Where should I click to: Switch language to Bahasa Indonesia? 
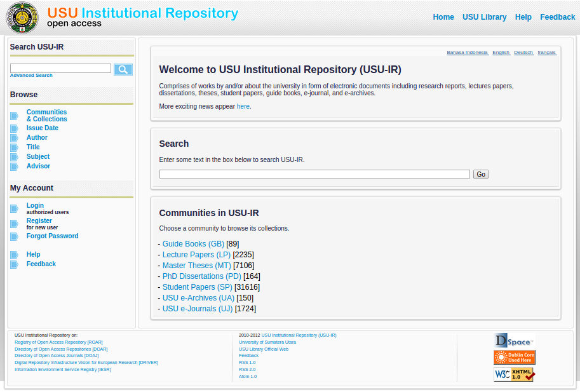point(467,53)
